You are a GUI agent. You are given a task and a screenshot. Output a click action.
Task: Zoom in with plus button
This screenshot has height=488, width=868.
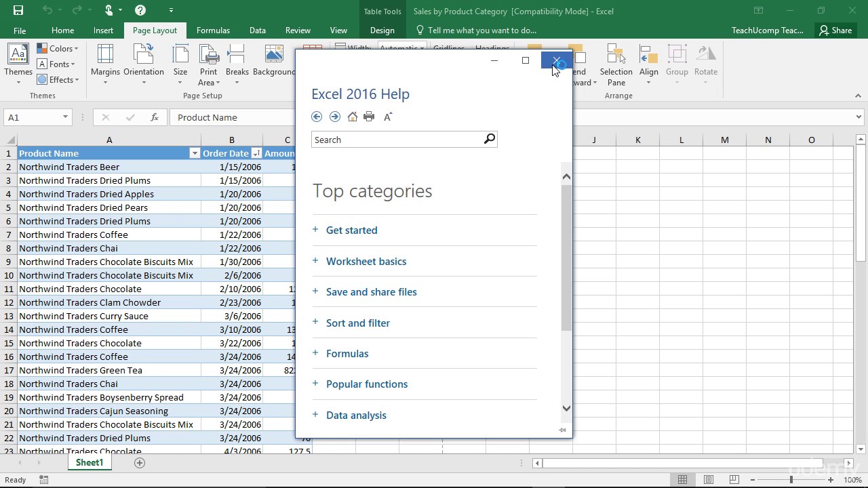tap(831, 480)
